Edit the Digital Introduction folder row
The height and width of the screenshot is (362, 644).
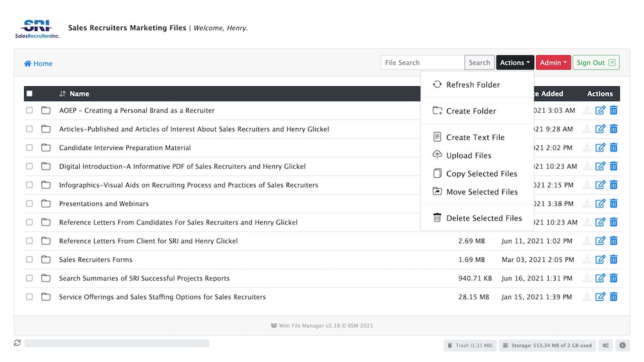(600, 166)
